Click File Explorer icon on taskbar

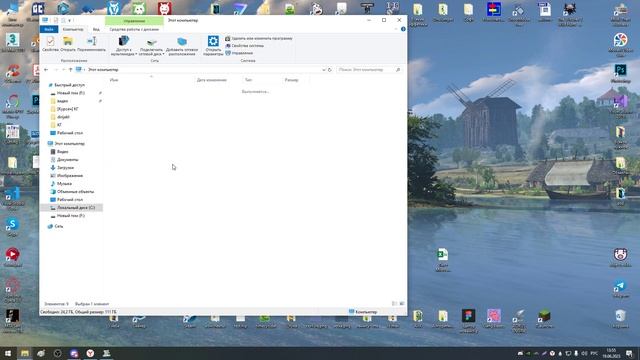point(25,353)
